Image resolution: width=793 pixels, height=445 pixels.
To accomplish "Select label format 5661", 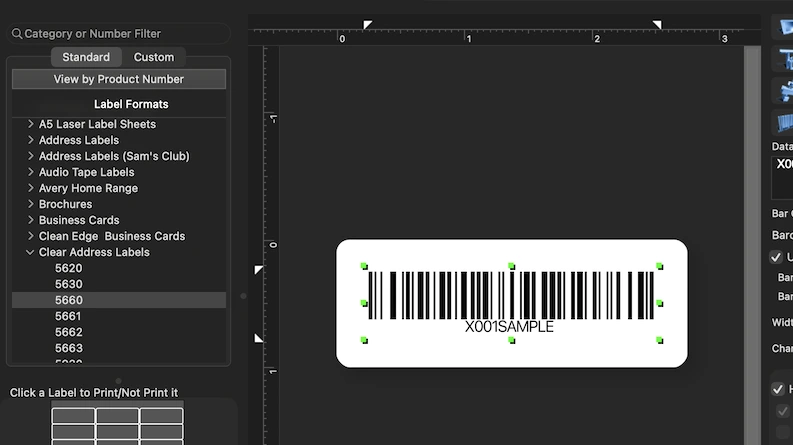I will tap(68, 316).
